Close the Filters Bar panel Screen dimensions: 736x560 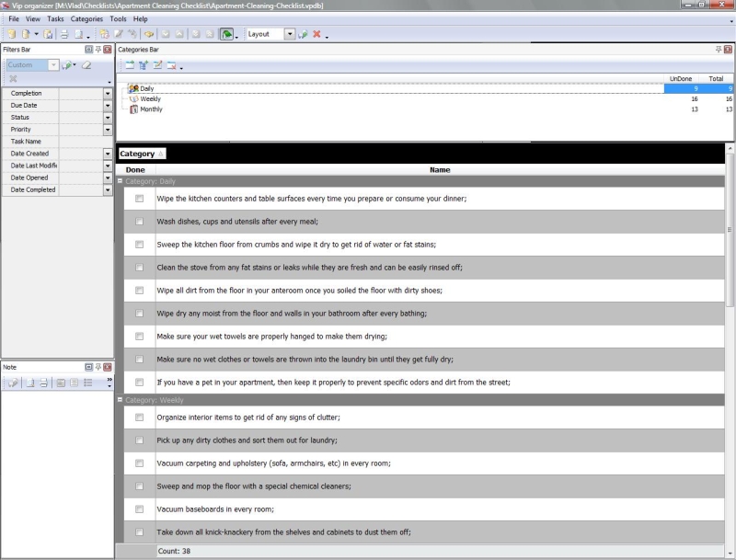[108, 48]
